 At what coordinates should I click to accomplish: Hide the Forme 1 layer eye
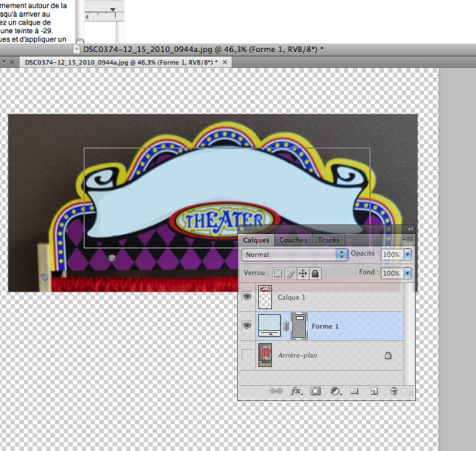tap(247, 326)
